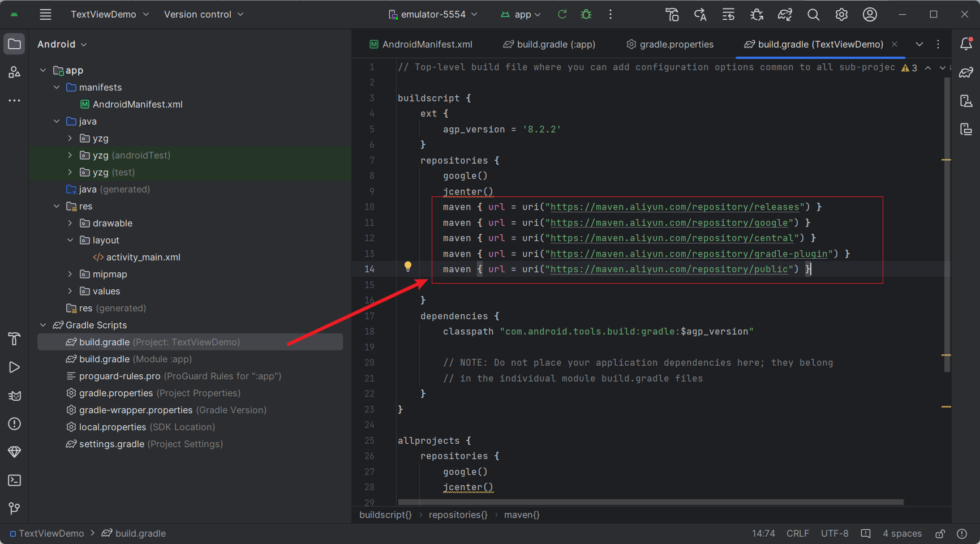Switch to the gradle.properties tab

click(670, 44)
